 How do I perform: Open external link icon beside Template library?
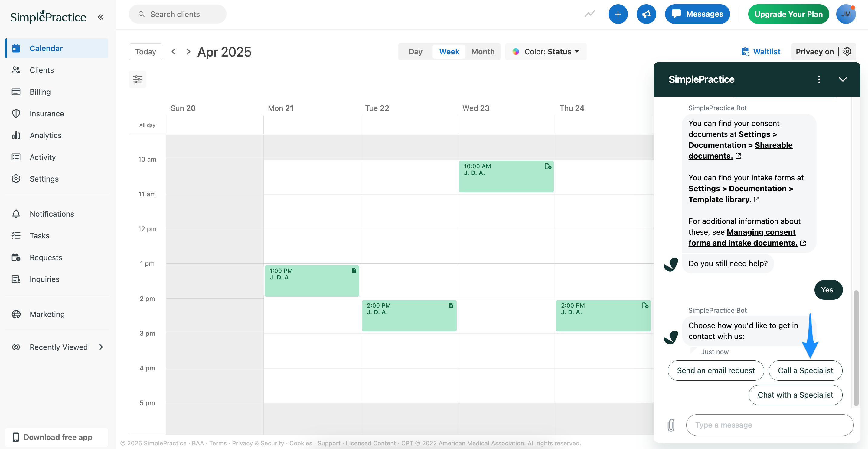(x=757, y=200)
